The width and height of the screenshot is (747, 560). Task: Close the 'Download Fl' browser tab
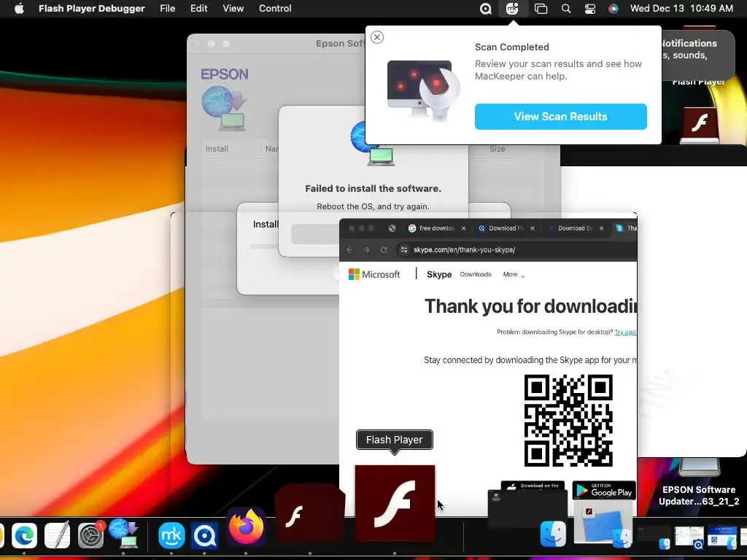click(x=532, y=228)
